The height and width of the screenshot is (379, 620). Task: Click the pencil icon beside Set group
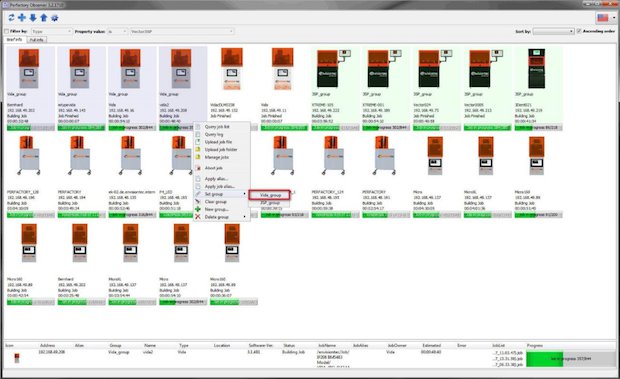point(198,194)
